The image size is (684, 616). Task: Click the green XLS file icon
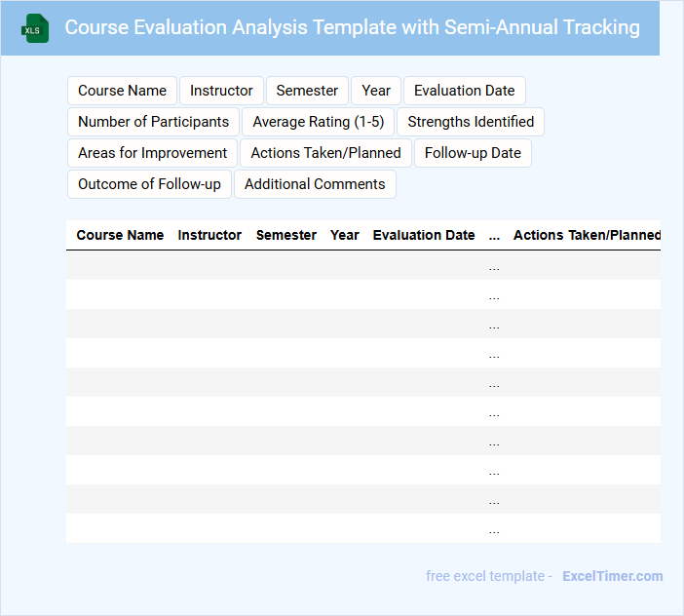[36, 28]
